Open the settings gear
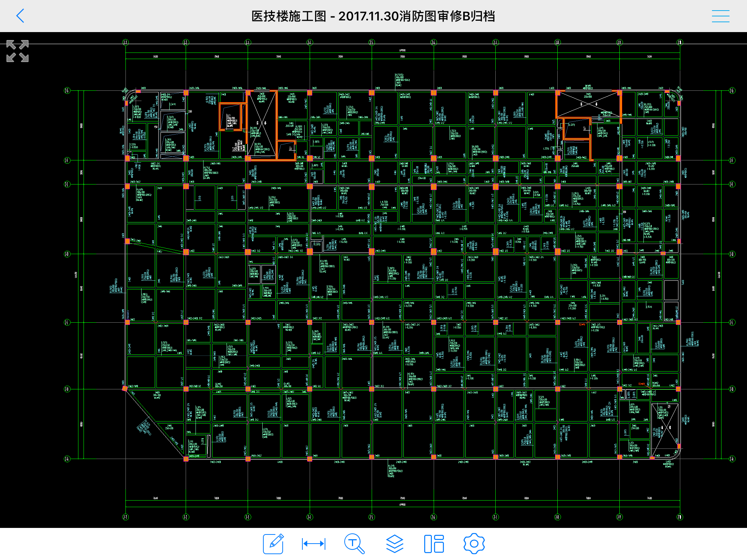 (474, 544)
